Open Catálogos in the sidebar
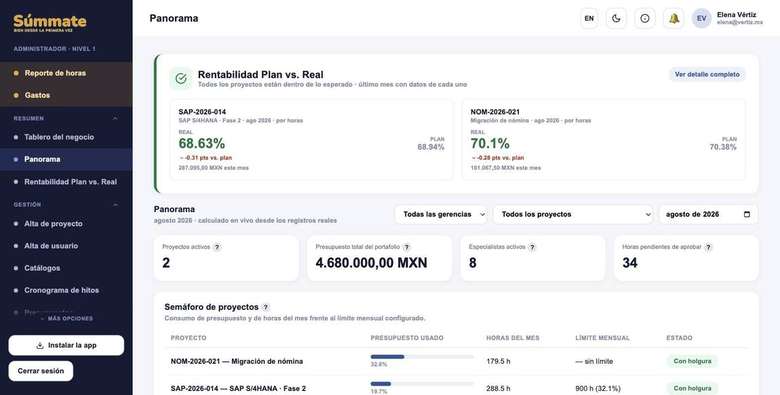Viewport: 780px width, 395px height. point(66,268)
